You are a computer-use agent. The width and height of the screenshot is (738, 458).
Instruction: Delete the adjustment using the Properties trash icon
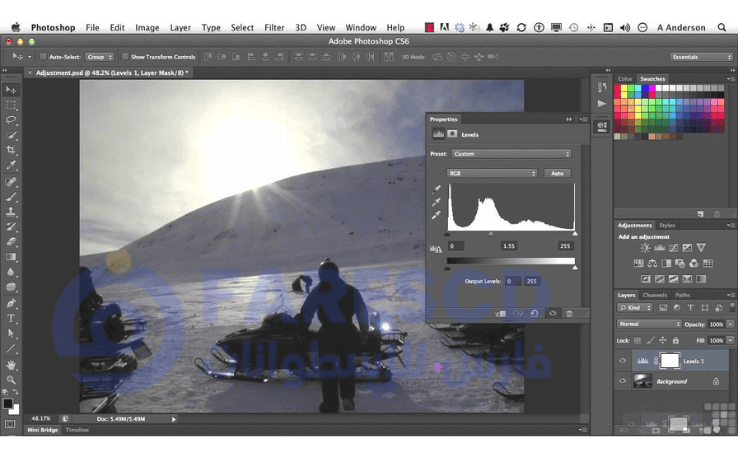coord(569,313)
